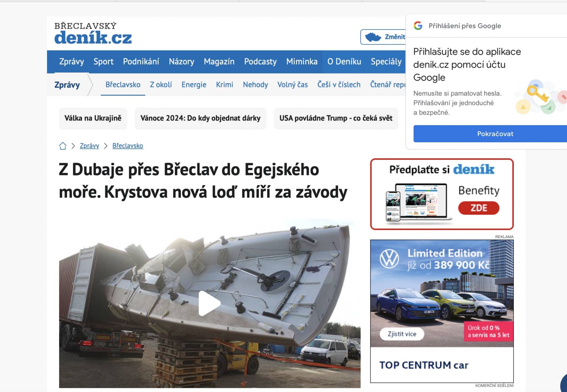Click the home icon in breadcrumbs

(63, 146)
